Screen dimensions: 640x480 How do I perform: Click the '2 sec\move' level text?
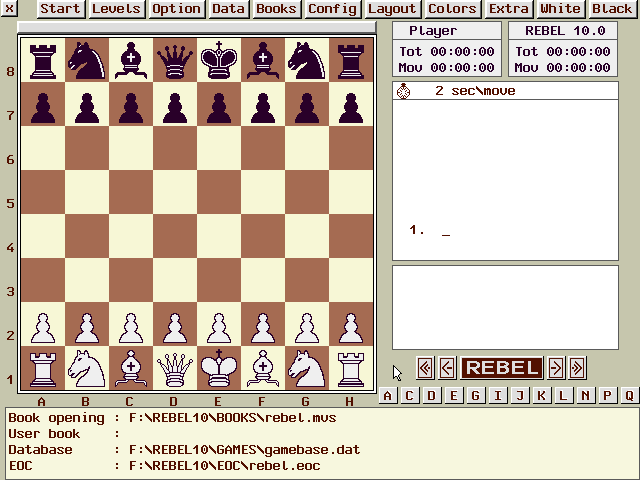click(x=475, y=91)
